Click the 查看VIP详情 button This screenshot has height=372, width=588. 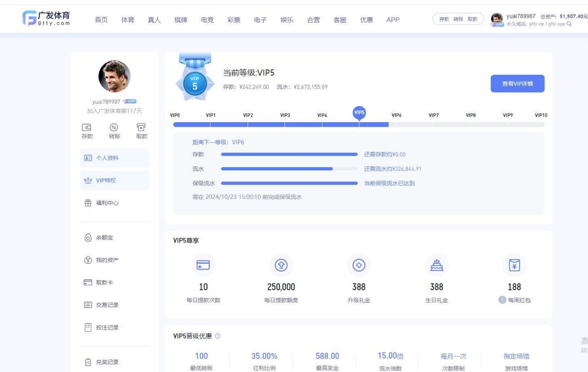pos(517,84)
